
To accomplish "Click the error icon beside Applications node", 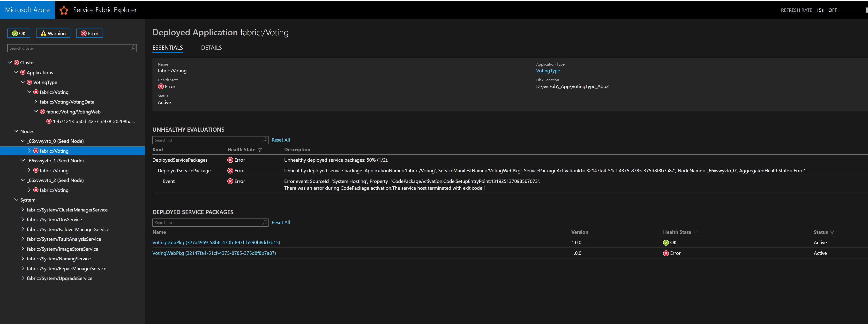I will point(23,72).
